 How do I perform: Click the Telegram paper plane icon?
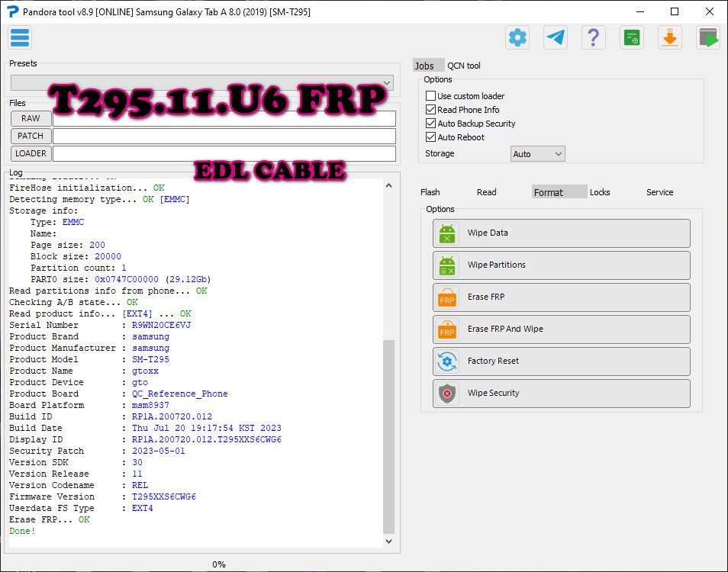tap(555, 37)
